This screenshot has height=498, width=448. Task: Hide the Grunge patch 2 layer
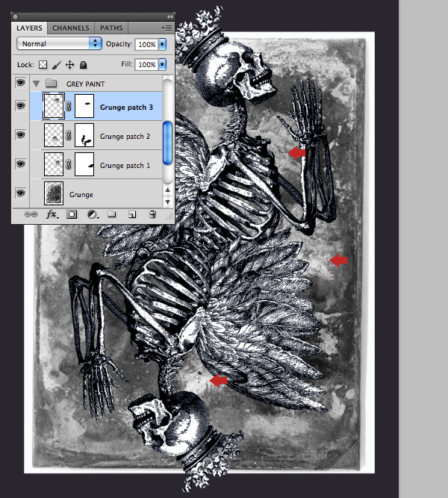[21, 135]
